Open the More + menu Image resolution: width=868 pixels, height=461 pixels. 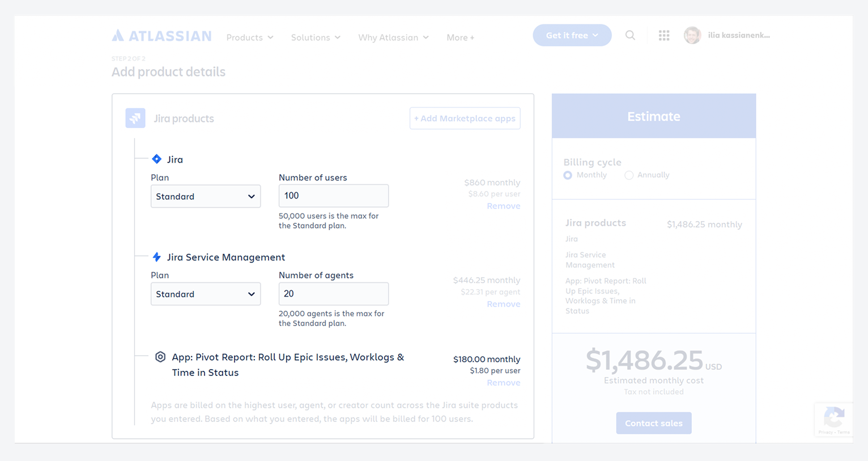coord(460,37)
